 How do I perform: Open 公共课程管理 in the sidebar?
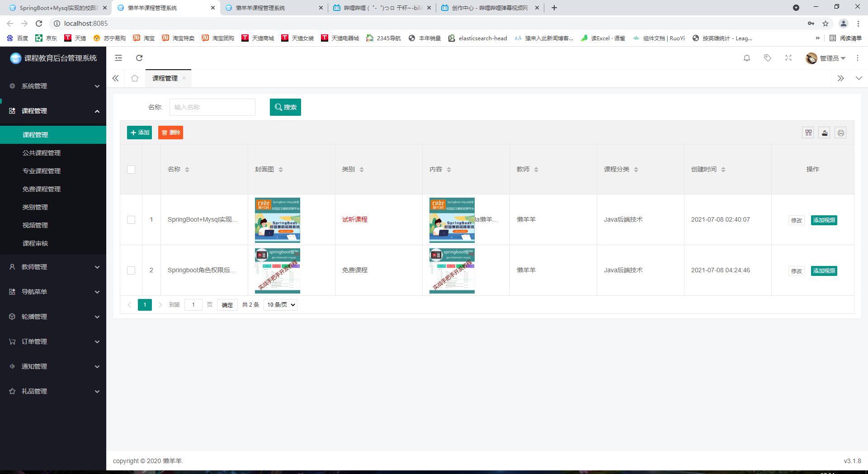pyautogui.click(x=53, y=153)
